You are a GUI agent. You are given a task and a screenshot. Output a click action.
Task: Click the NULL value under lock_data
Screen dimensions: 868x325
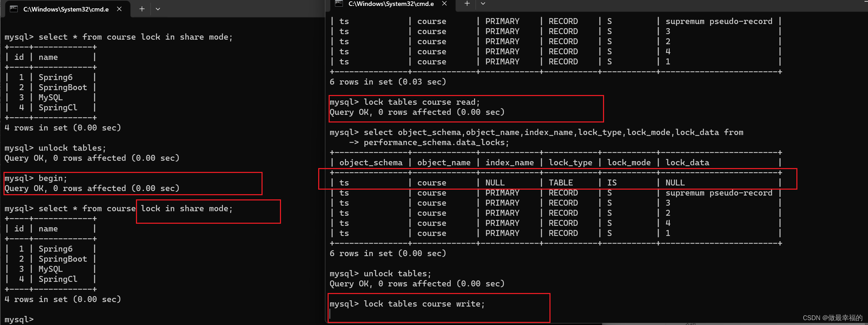pyautogui.click(x=675, y=183)
